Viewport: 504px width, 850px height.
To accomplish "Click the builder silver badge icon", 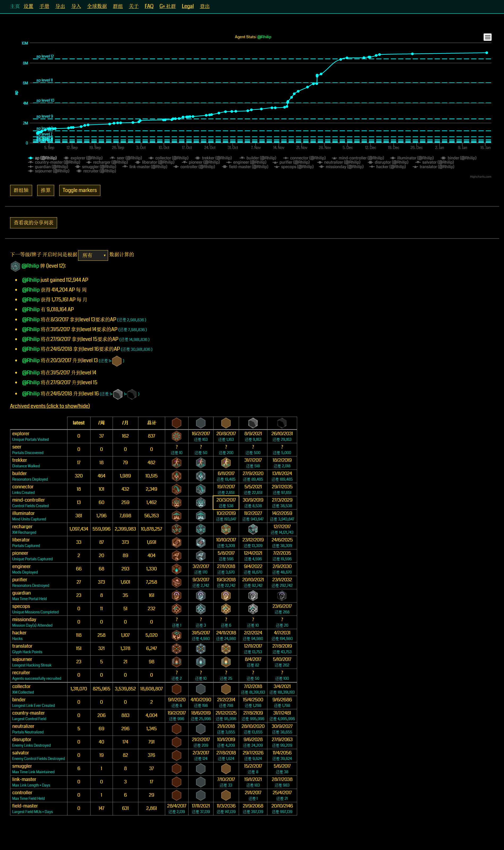I will pyautogui.click(x=201, y=476).
